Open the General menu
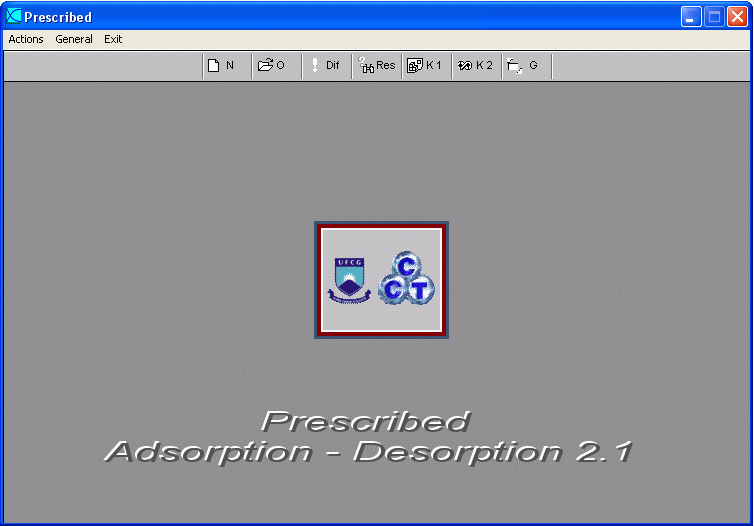The height and width of the screenshot is (526, 754). coord(74,39)
